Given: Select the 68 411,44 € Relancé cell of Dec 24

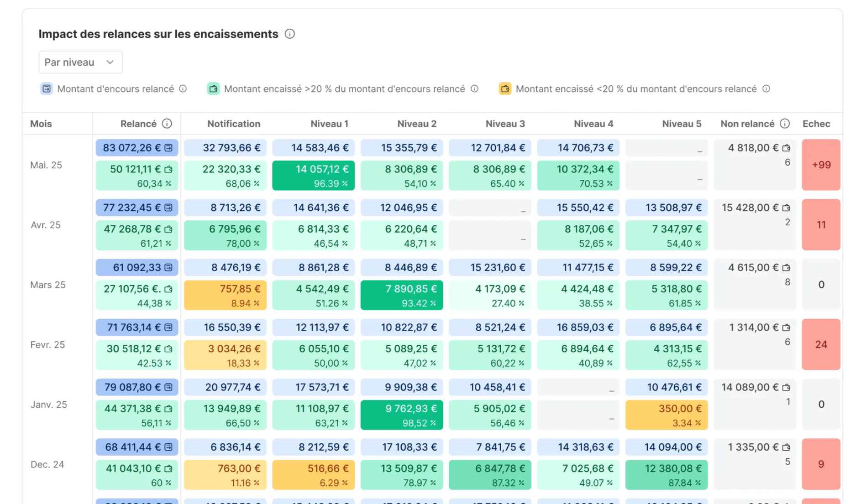Looking at the screenshot, I should coord(136,447).
